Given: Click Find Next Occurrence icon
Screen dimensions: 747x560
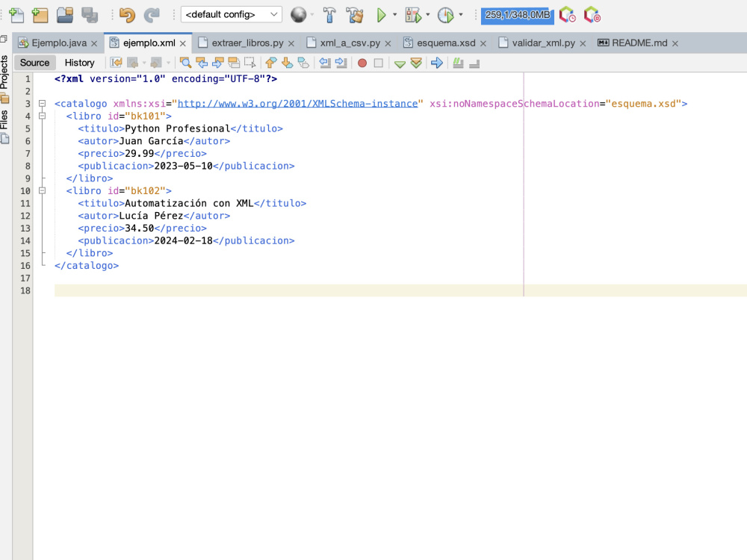Looking at the screenshot, I should point(217,63).
